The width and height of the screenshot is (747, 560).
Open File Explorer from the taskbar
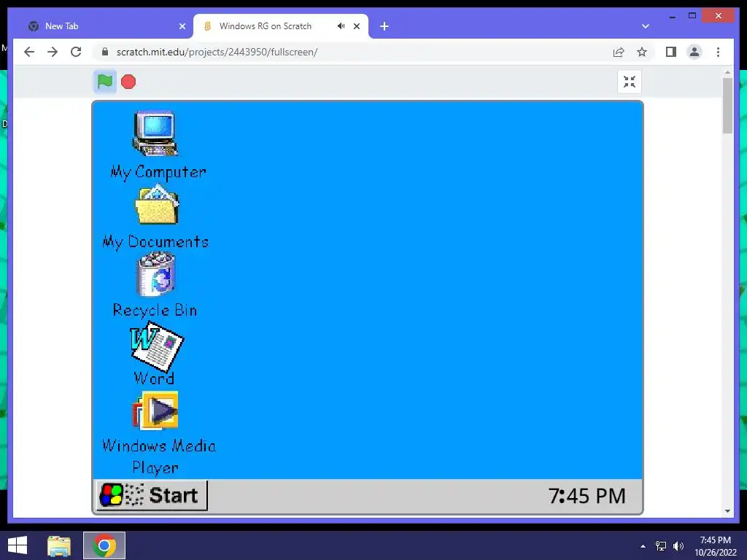click(59, 545)
